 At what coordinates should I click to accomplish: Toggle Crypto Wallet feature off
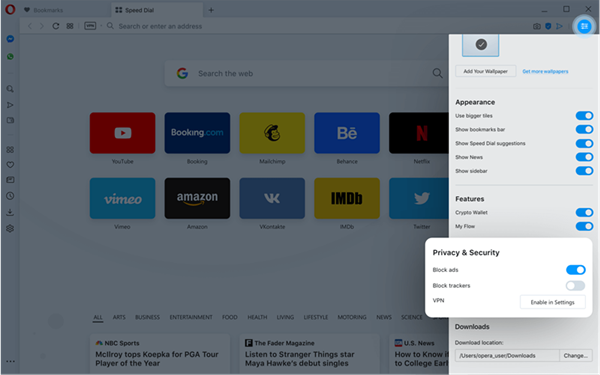(x=584, y=212)
